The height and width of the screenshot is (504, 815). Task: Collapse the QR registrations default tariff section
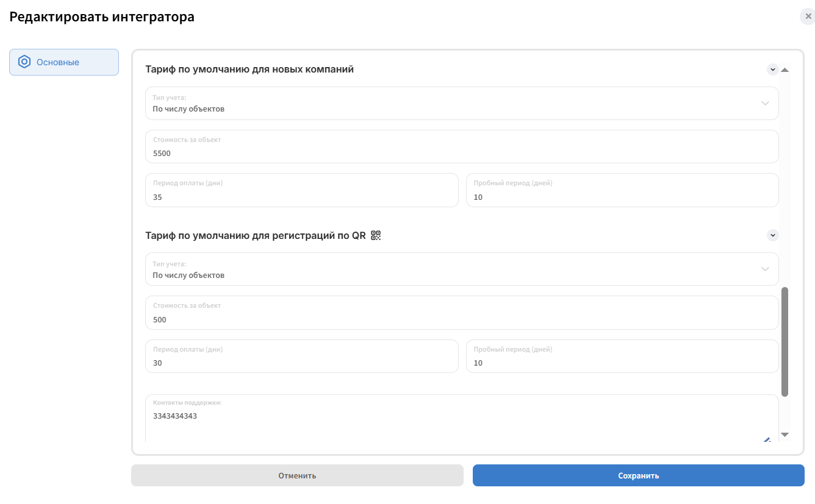click(773, 235)
